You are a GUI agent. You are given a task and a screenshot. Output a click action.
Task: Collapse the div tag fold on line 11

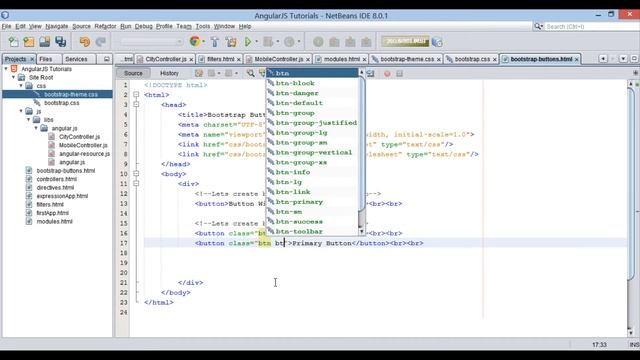tap(136, 184)
